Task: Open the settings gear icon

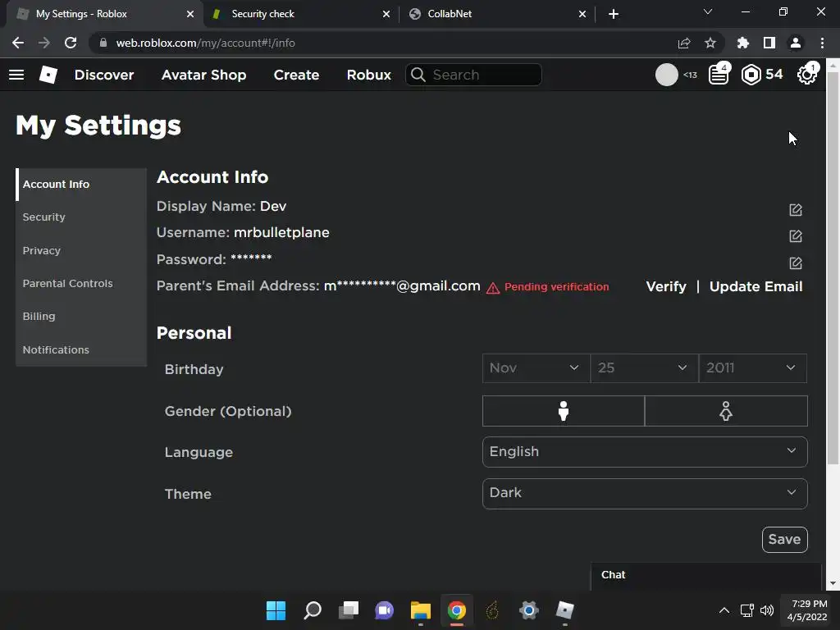Action: tap(807, 75)
